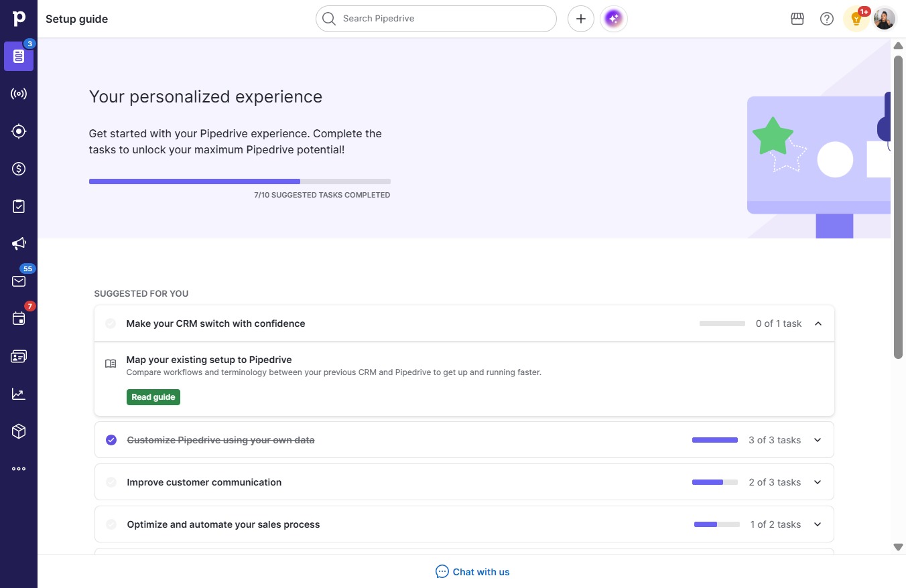The width and height of the screenshot is (906, 588).
Task: Click the 1 of 2 tasks progress bar
Action: tap(717, 524)
